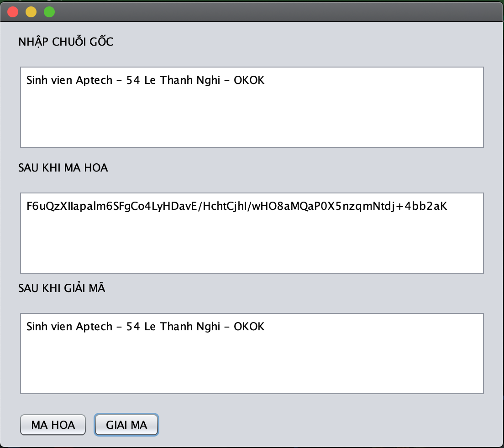The height and width of the screenshot is (448, 504).
Task: Place cursor at end of encrypted text "4bb2aK"
Action: tap(447, 207)
